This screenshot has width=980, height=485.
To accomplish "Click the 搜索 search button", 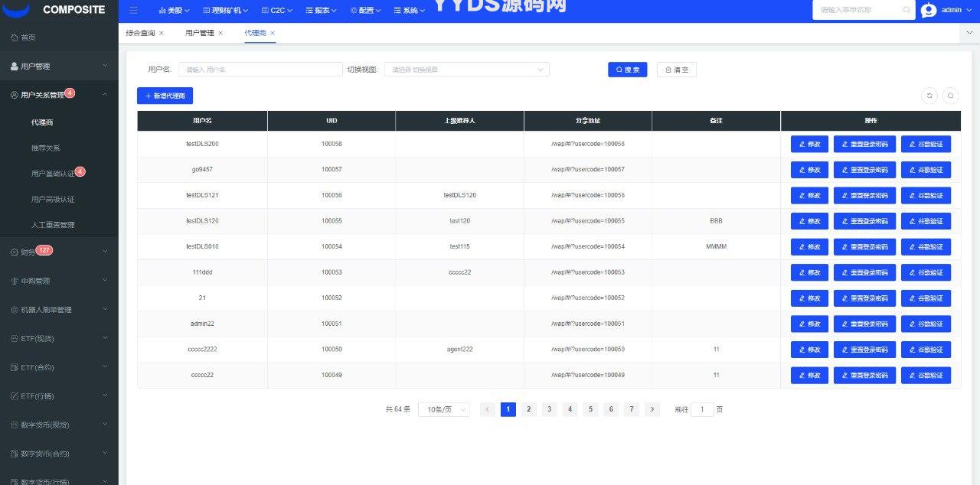I will point(627,70).
